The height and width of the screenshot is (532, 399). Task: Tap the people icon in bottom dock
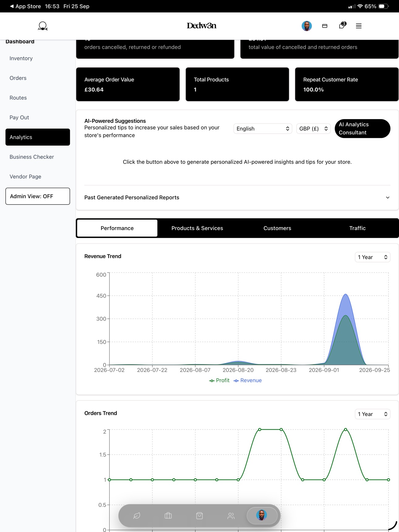[231, 516]
